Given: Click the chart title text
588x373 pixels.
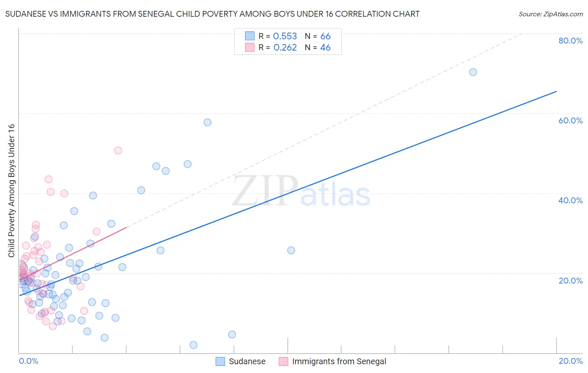Looking at the screenshot, I should [212, 14].
